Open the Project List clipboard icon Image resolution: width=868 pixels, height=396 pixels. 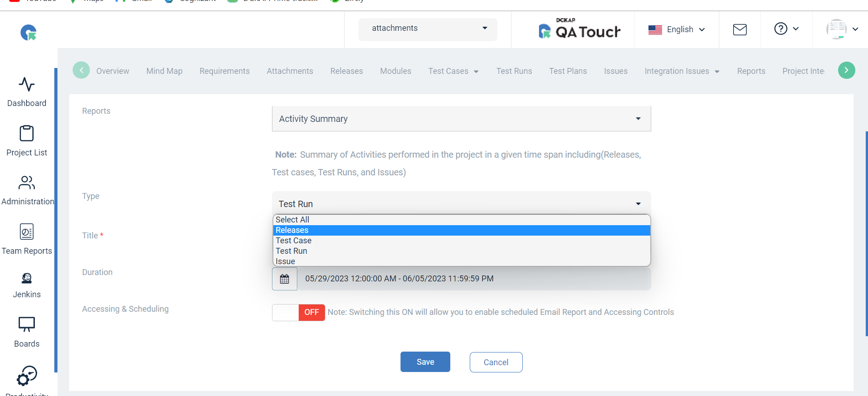(27, 133)
